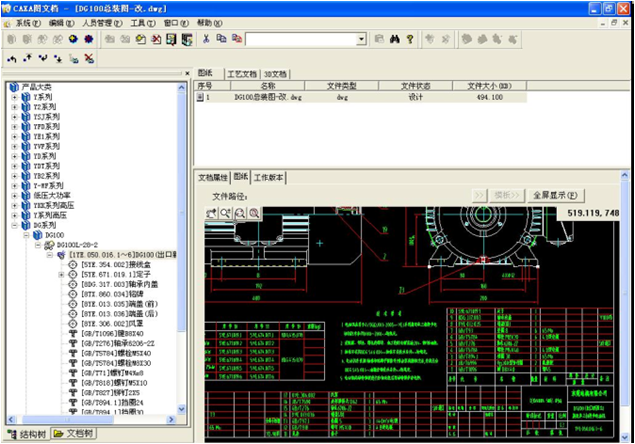Viewport: 635px width, 444px height.
Task: Expand the Y系列 tree node
Action: click(15, 97)
